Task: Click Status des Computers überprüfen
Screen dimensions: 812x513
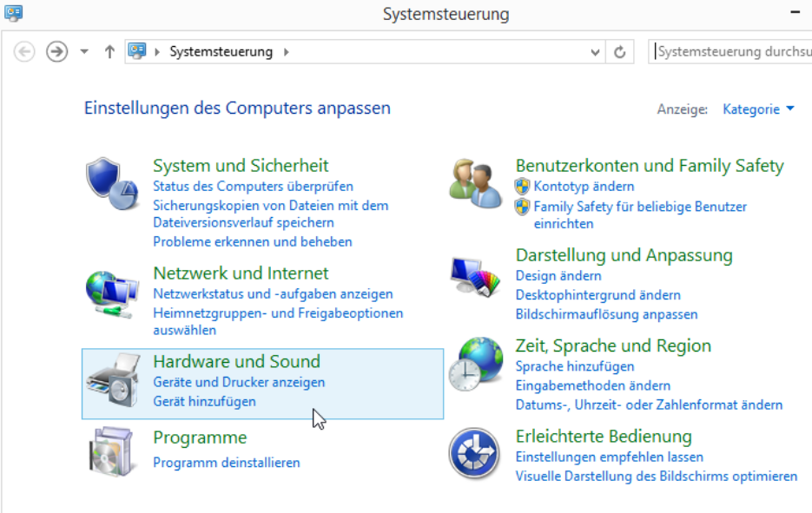Action: pos(254,187)
